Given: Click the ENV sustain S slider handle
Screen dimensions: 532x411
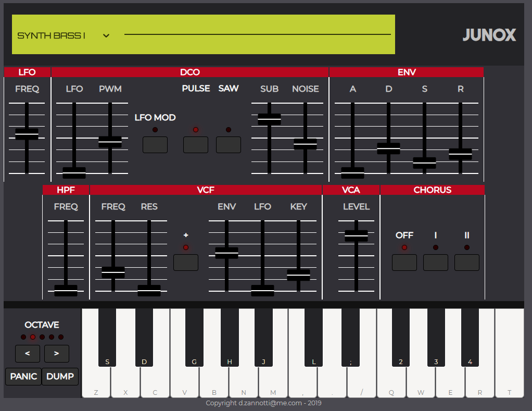Looking at the screenshot, I should [x=424, y=163].
